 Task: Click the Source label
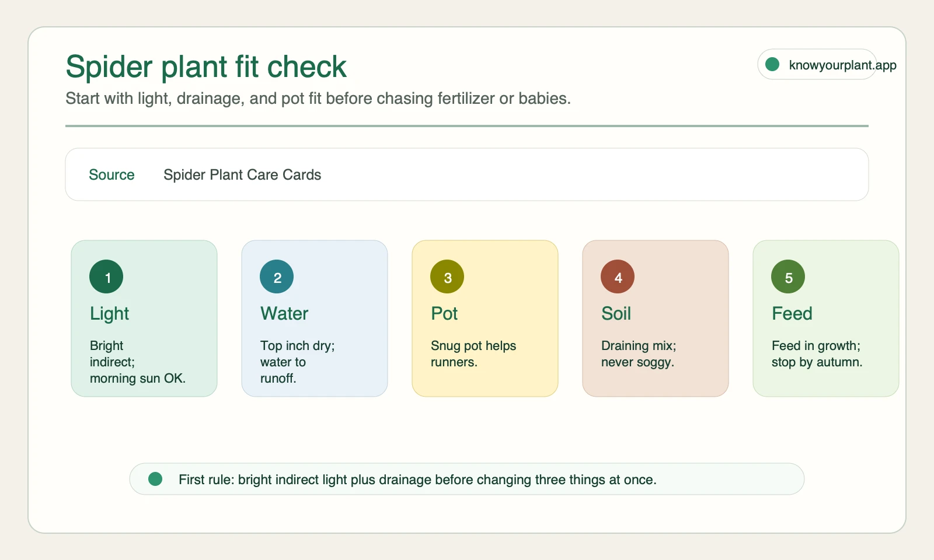pyautogui.click(x=111, y=174)
